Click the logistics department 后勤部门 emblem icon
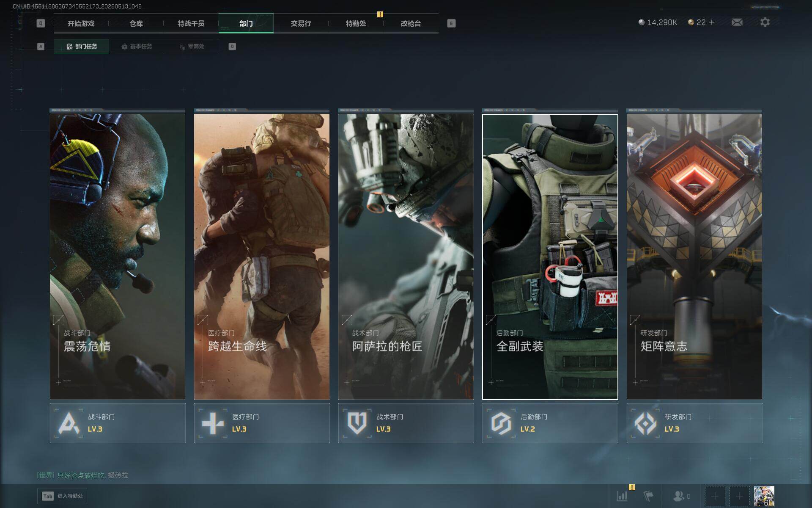The height and width of the screenshot is (508, 812). coord(501,423)
